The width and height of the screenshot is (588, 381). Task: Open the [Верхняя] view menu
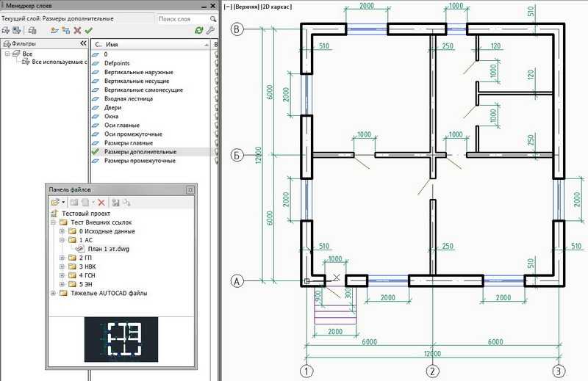click(245, 7)
